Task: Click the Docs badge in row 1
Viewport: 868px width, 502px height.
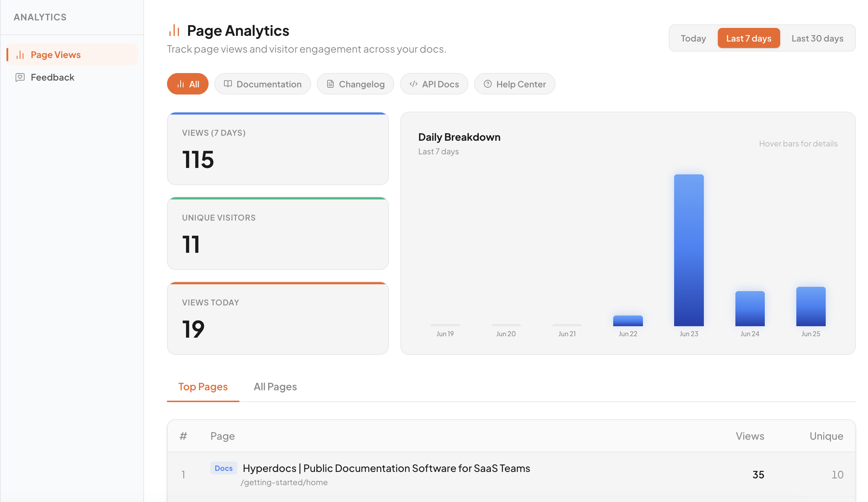Action: point(224,468)
